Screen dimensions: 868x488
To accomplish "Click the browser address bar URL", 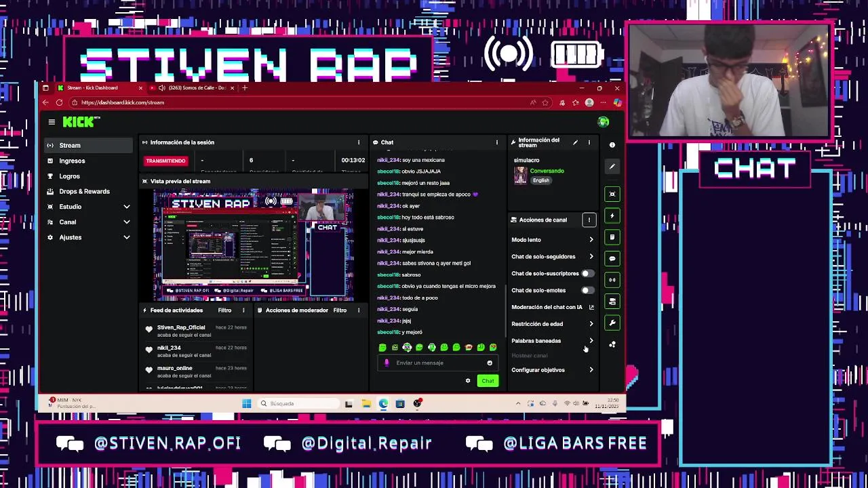I will (123, 102).
